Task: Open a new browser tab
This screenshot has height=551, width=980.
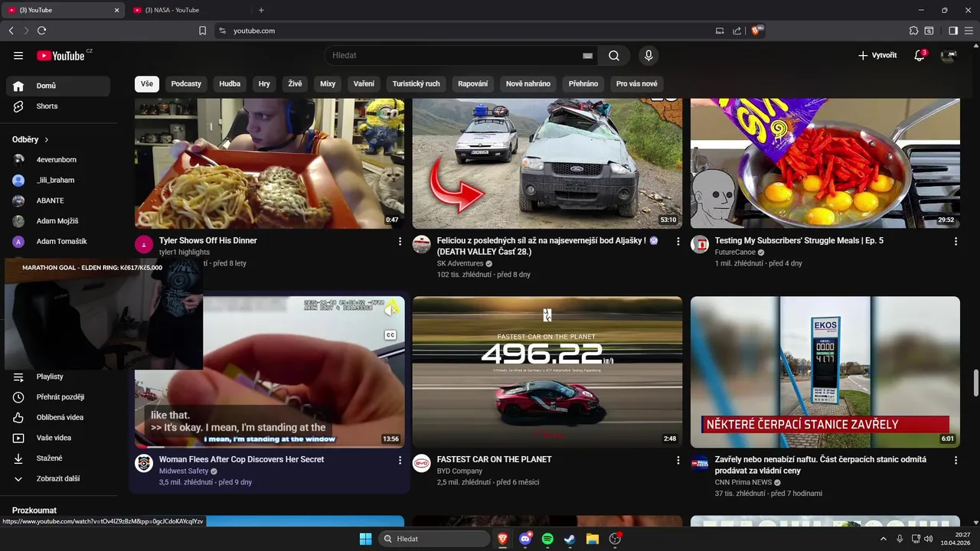Action: click(x=261, y=10)
